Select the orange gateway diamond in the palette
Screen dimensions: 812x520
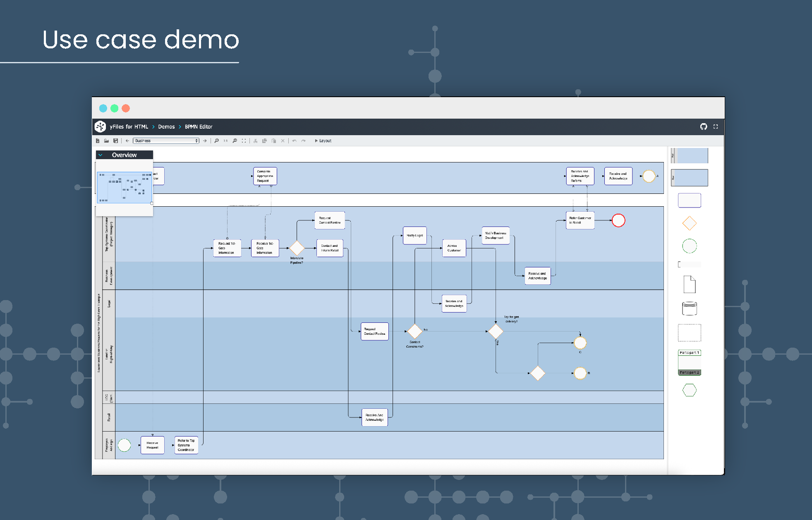coord(689,223)
